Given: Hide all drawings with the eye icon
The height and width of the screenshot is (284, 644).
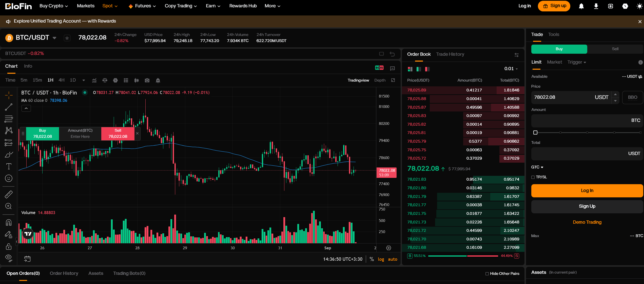Looking at the screenshot, I should click(x=9, y=258).
